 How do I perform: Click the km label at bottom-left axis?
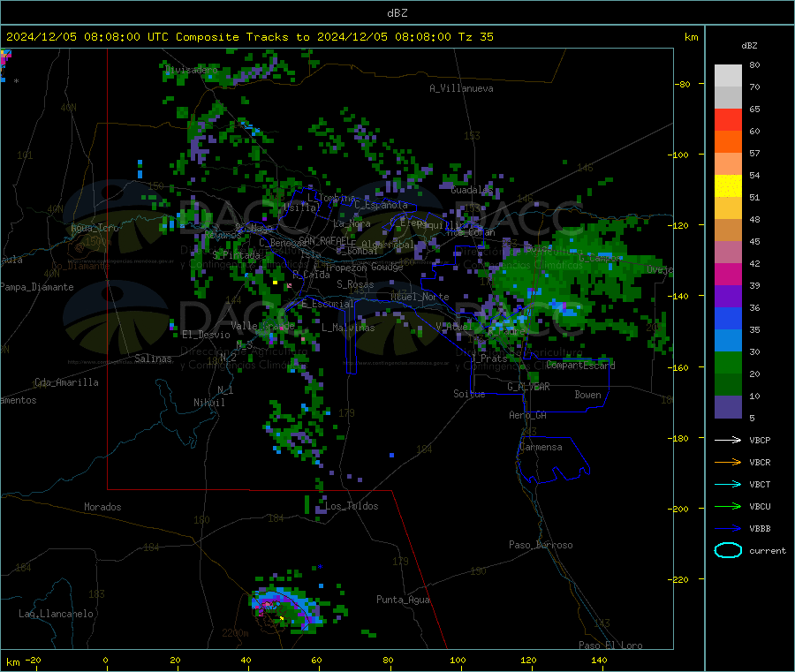[x=12, y=662]
